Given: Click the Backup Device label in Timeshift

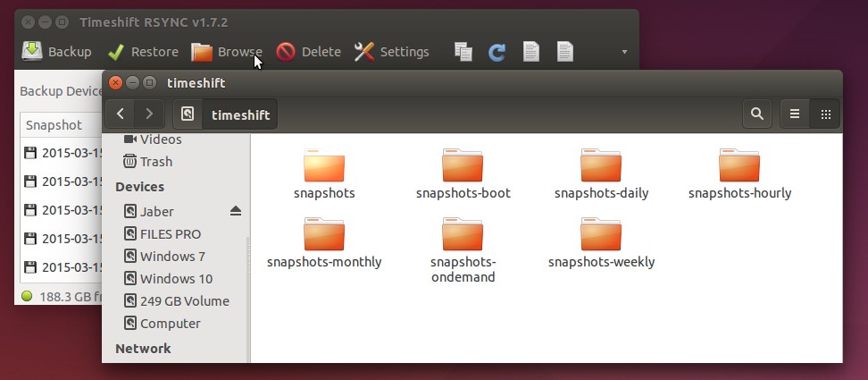Looking at the screenshot, I should pyautogui.click(x=61, y=91).
